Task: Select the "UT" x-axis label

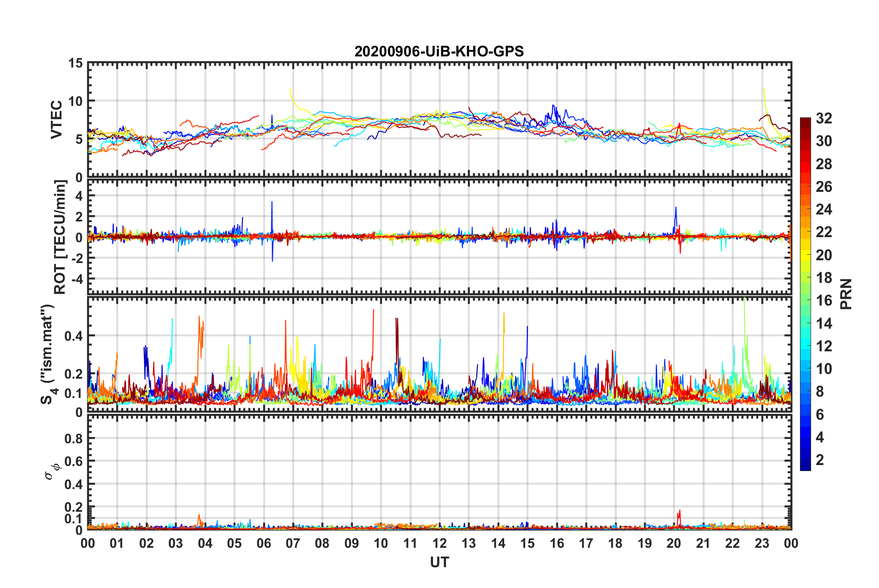Action: tap(439, 562)
